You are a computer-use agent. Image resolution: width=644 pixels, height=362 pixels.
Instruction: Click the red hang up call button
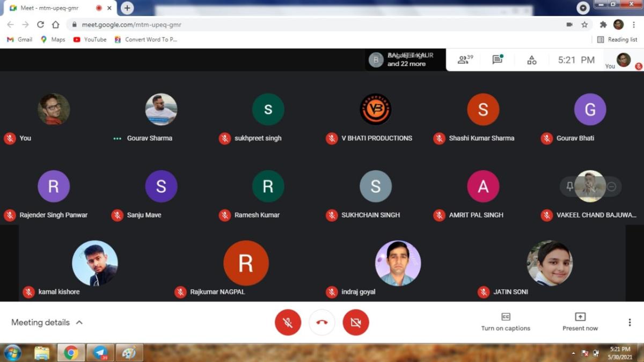[322, 322]
